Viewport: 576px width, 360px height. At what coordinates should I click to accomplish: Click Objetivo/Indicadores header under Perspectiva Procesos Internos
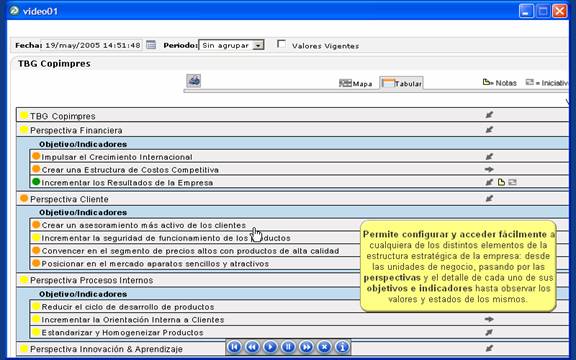coord(83,294)
